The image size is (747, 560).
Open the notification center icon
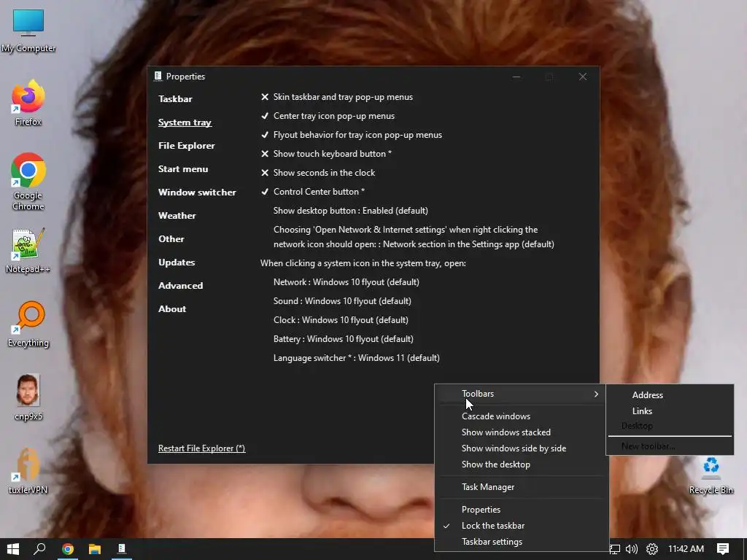point(723,549)
